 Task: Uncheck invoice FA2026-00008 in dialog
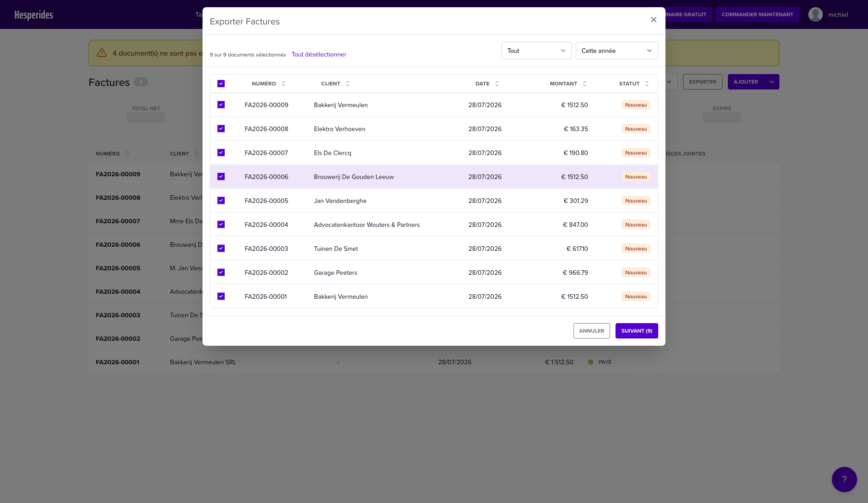[221, 129]
